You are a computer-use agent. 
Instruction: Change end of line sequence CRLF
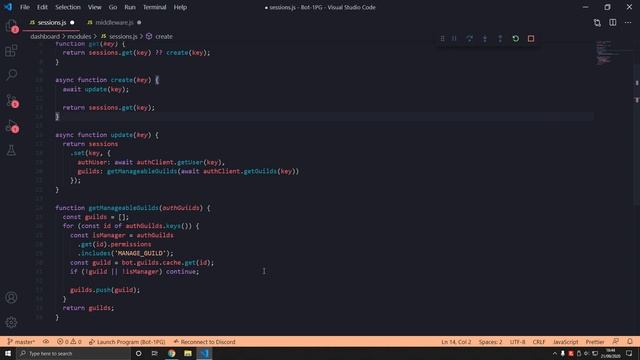click(539, 342)
